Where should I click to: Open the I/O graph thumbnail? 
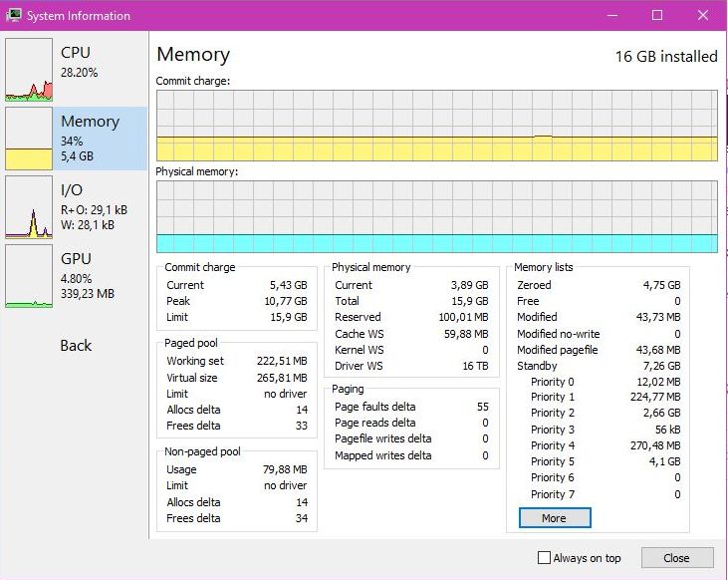point(28,207)
